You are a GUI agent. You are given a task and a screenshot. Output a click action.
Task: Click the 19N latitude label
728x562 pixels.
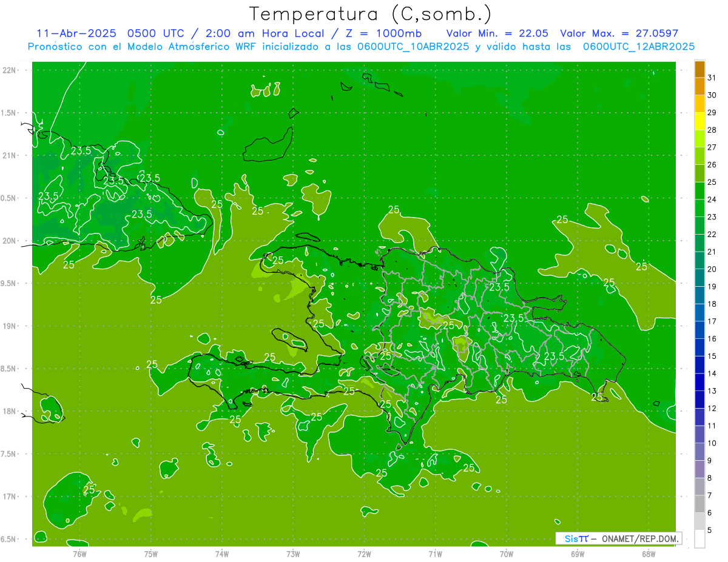[x=9, y=326]
